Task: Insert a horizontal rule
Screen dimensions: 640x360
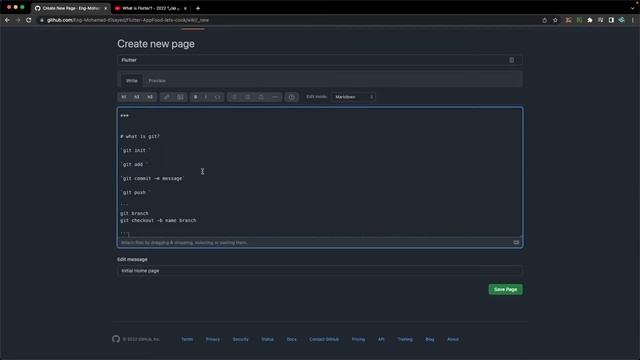Action: [275, 97]
